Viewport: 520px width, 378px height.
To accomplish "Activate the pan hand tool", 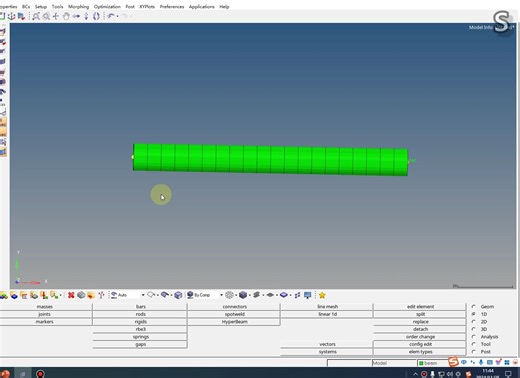I will click(x=66, y=16).
